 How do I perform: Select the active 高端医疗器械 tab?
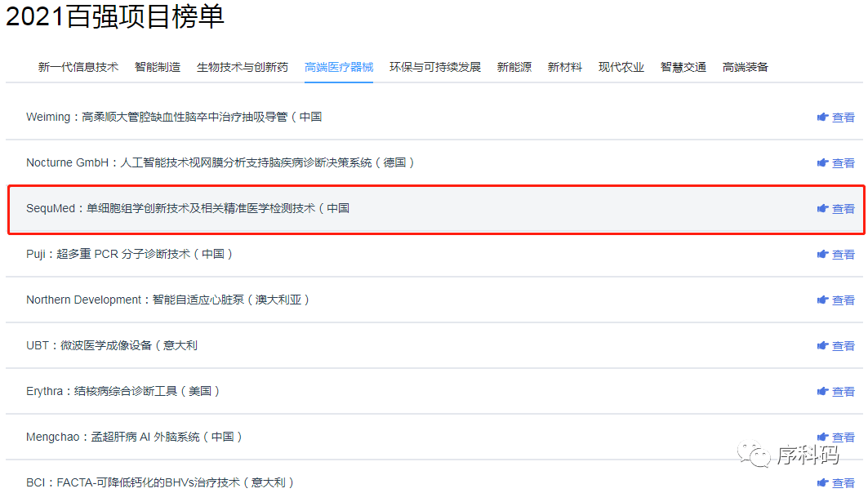point(339,67)
